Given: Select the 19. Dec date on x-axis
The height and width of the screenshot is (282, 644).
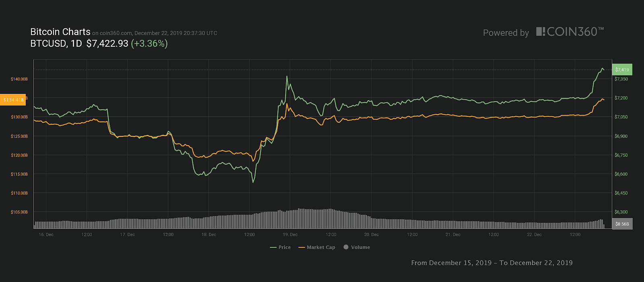Looking at the screenshot, I should click(290, 234).
